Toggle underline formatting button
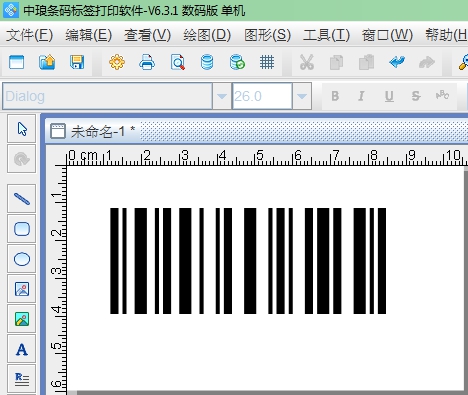Image resolution: width=468 pixels, height=395 pixels. (389, 96)
